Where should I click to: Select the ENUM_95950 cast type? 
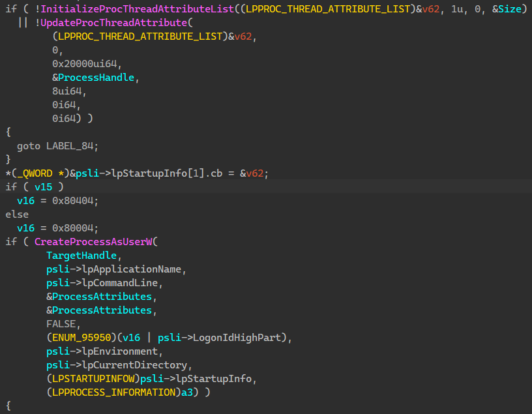(x=81, y=337)
